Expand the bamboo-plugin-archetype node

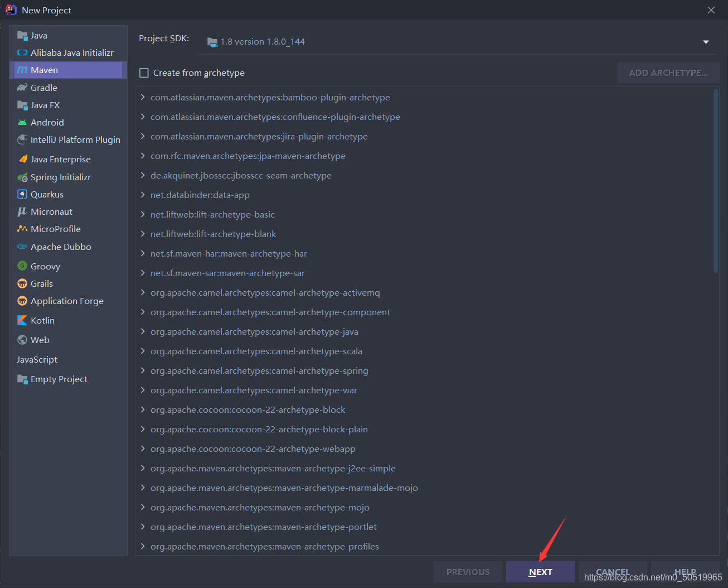[143, 97]
